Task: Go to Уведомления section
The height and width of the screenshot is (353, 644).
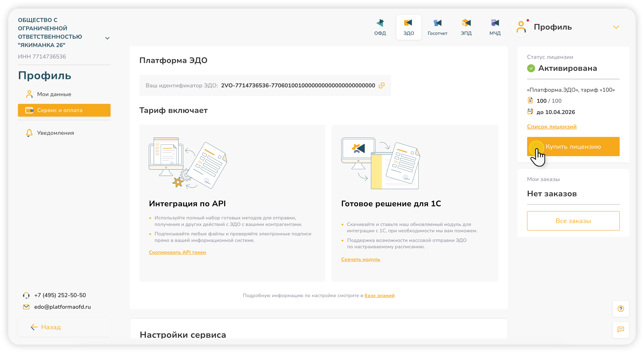Action: [55, 133]
